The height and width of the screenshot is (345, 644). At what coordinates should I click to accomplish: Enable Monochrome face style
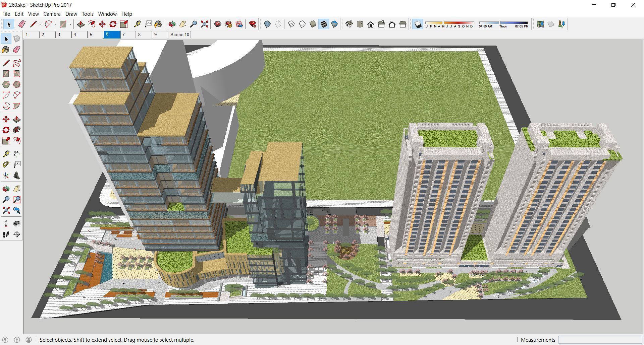tap(334, 24)
